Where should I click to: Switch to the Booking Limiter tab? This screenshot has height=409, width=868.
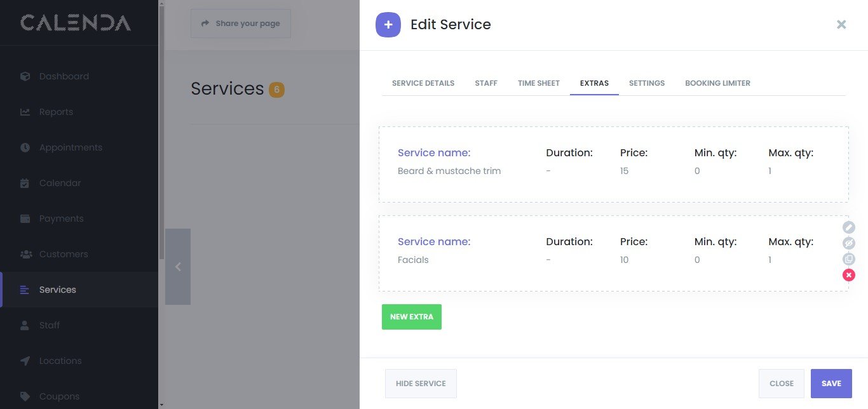717,83
